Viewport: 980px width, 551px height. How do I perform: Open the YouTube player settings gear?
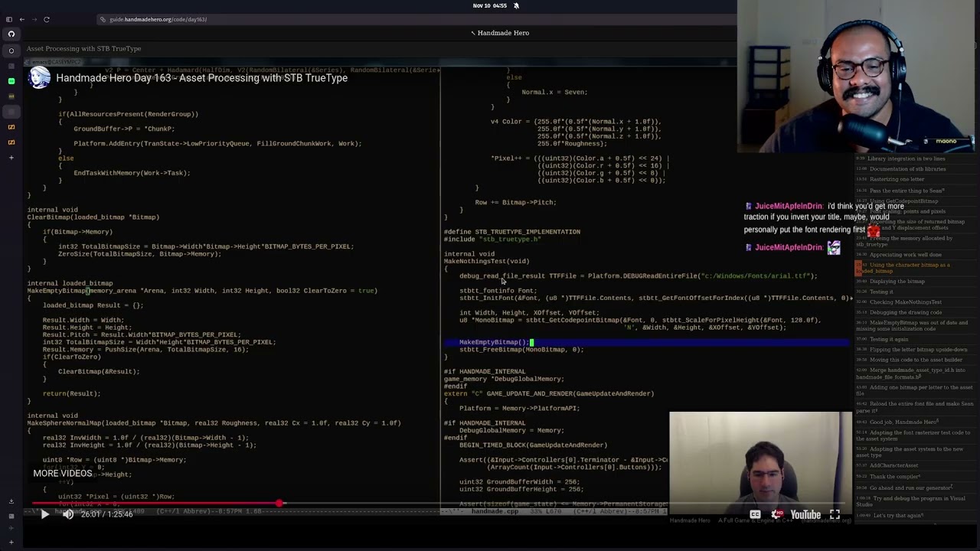coord(778,515)
